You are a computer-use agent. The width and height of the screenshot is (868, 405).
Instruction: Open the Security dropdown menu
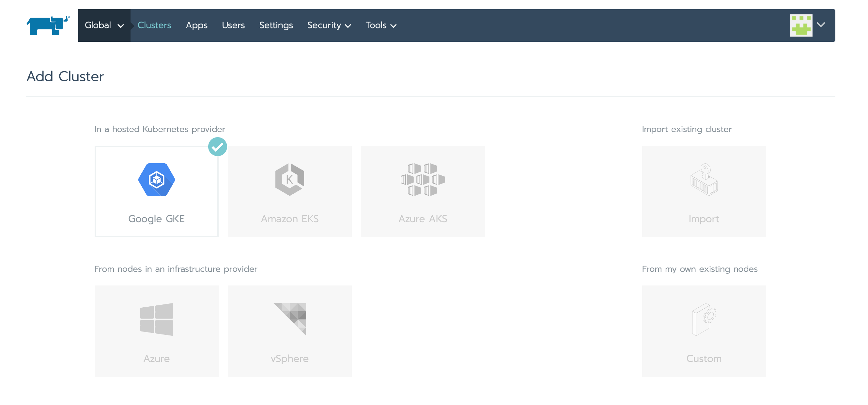[x=329, y=25]
